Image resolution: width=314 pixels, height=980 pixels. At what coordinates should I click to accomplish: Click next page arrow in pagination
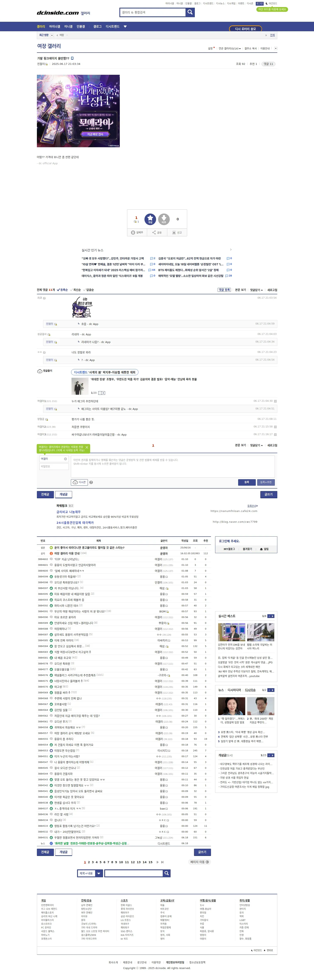(x=158, y=862)
